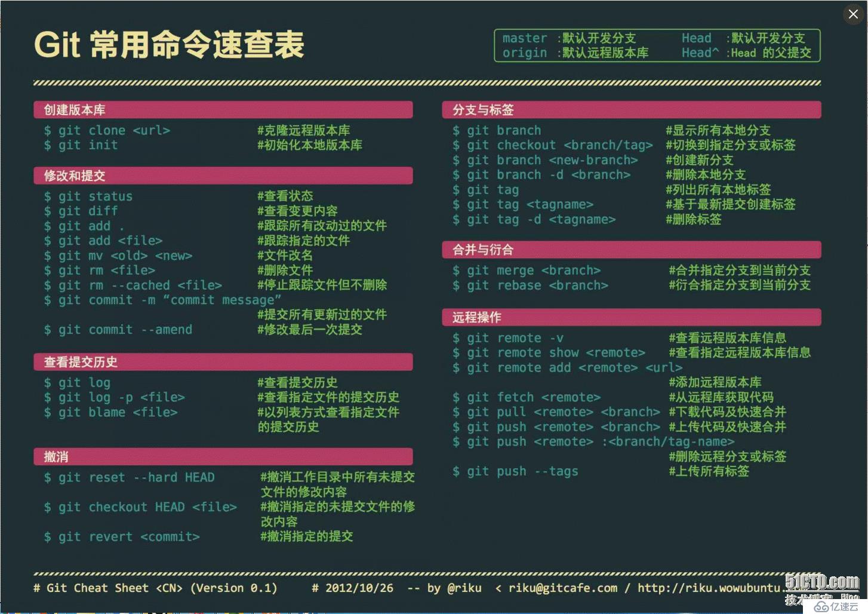Image resolution: width=868 pixels, height=614 pixels.
Task: Click the 'riku@gitcafe.com' email in footer
Action: point(563,588)
